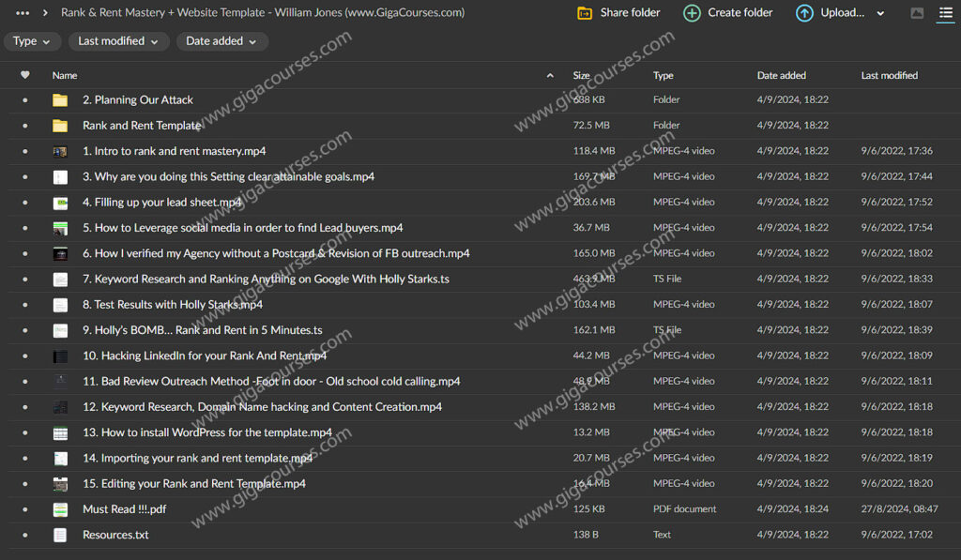
Task: Click the PDF icon for Must Read !!!.pdf
Action: (60, 509)
